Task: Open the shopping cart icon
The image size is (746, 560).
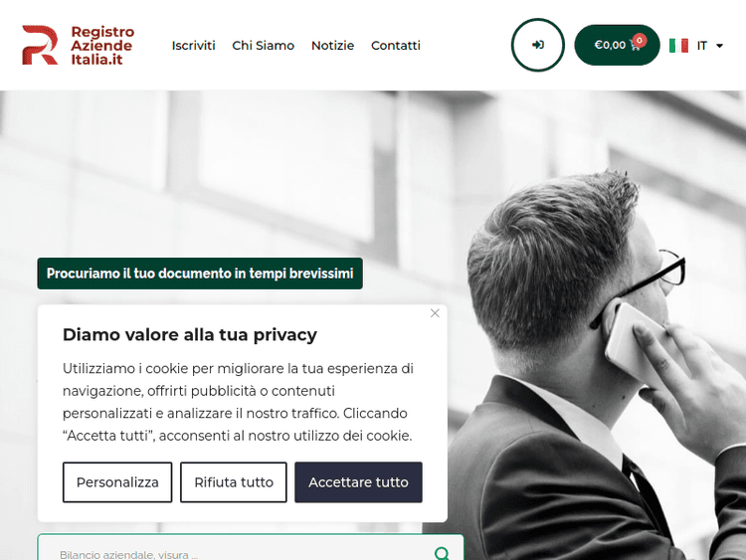Action: pos(635,45)
